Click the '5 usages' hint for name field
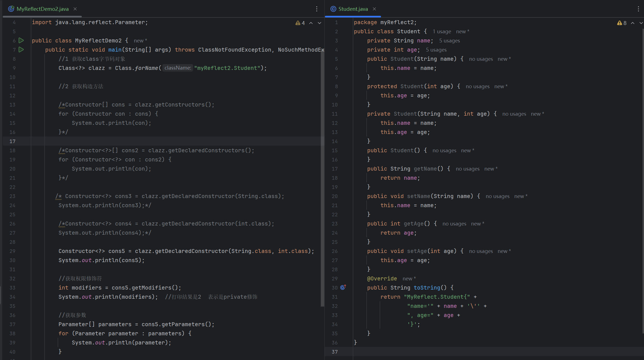This screenshot has width=644, height=360. 449,41
